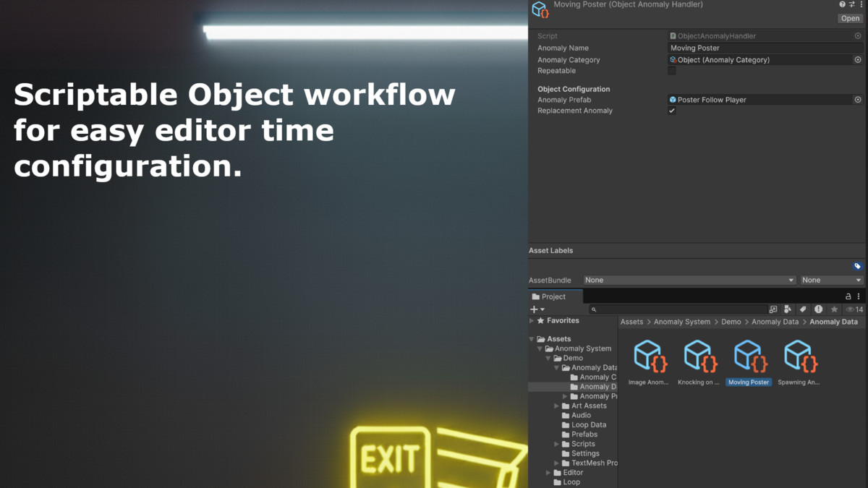Open the Inspector three-dot options menu
Screen dimensions: 868x488
[x=861, y=4]
